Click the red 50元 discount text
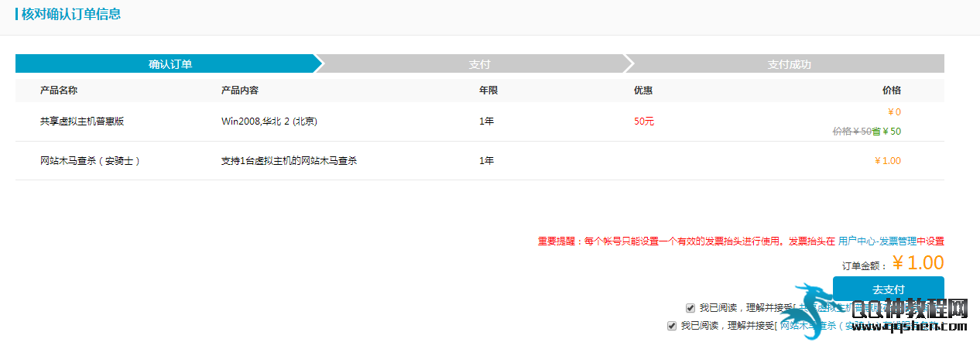This screenshot has height=356, width=980. pyautogui.click(x=644, y=122)
